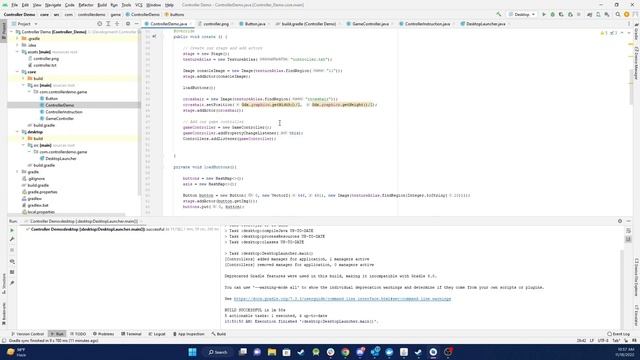640x360 pixels.
Task: Click the Debug bug icon in toolbar
Action: coord(553,14)
